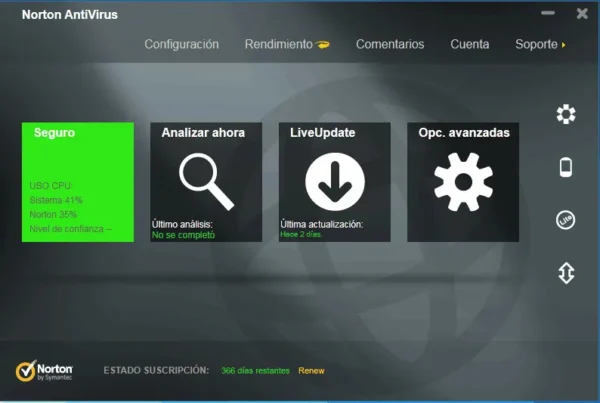Click the Lite circle icon in sidebar
Screen dimensions: 600x403
point(566,220)
